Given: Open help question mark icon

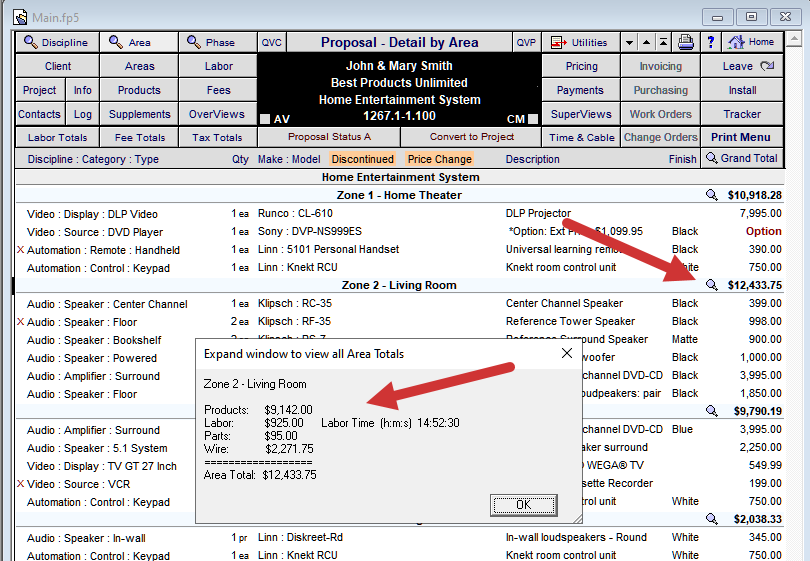Looking at the screenshot, I should point(711,42).
